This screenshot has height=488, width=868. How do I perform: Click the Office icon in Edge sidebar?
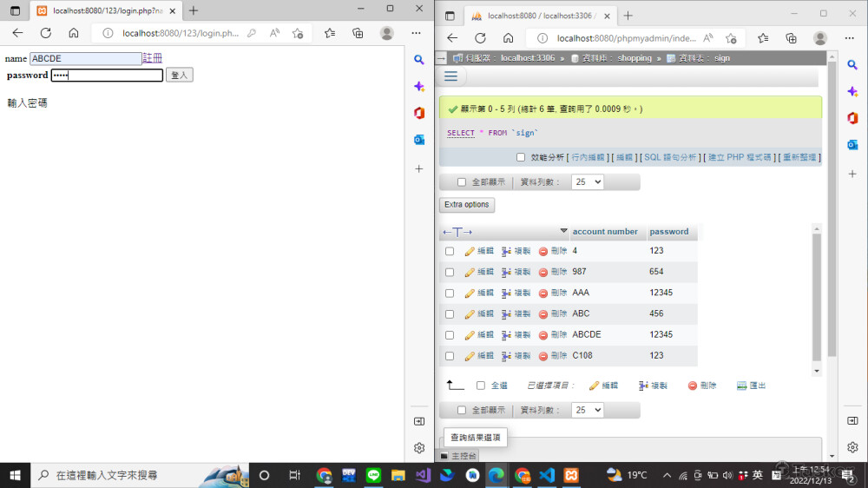(x=852, y=118)
